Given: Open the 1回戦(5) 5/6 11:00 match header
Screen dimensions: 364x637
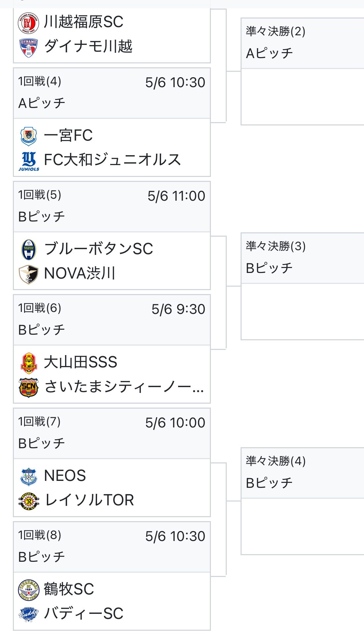Looking at the screenshot, I should click(112, 207).
